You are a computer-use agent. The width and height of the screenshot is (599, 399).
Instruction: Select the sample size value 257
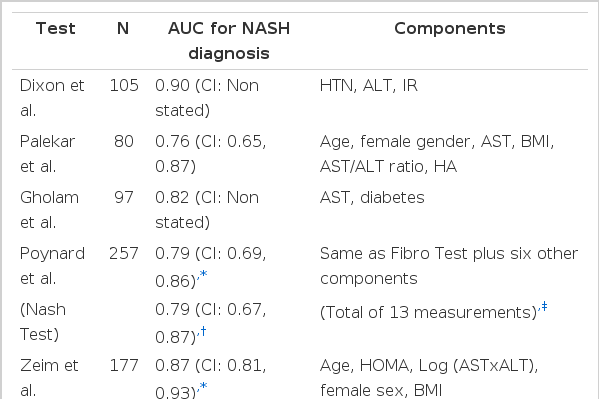[124, 253]
